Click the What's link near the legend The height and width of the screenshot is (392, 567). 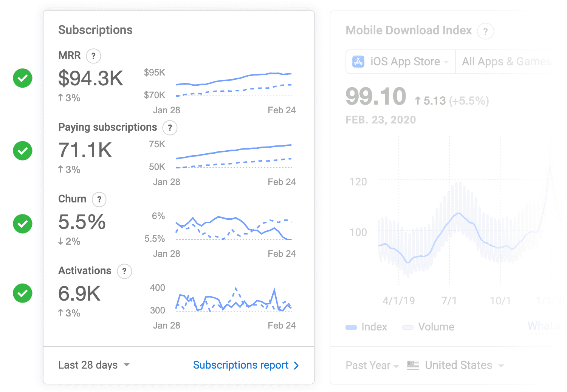click(544, 326)
